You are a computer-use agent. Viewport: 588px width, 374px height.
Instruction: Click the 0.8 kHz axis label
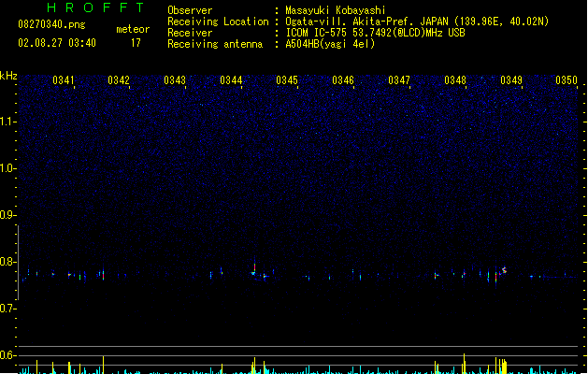pyautogui.click(x=7, y=262)
